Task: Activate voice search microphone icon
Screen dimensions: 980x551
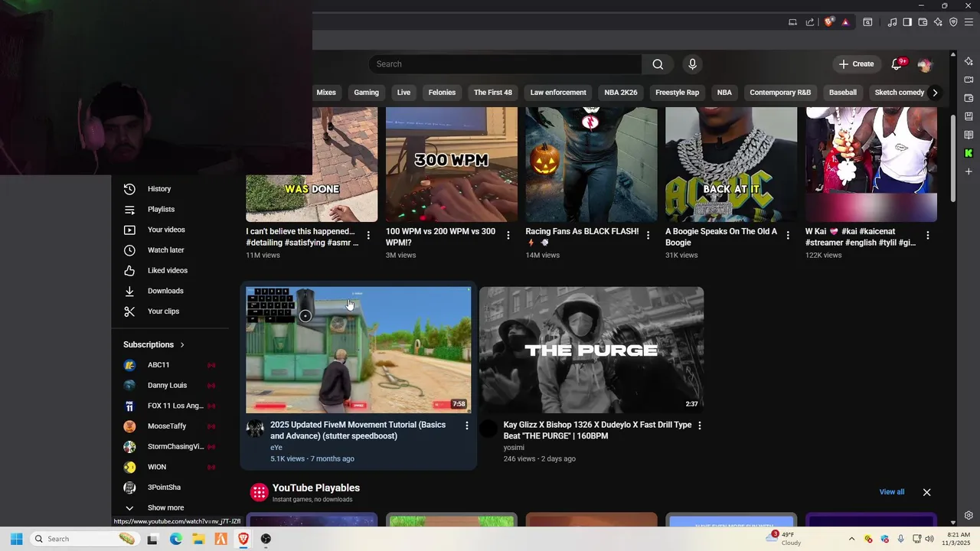Action: (692, 64)
